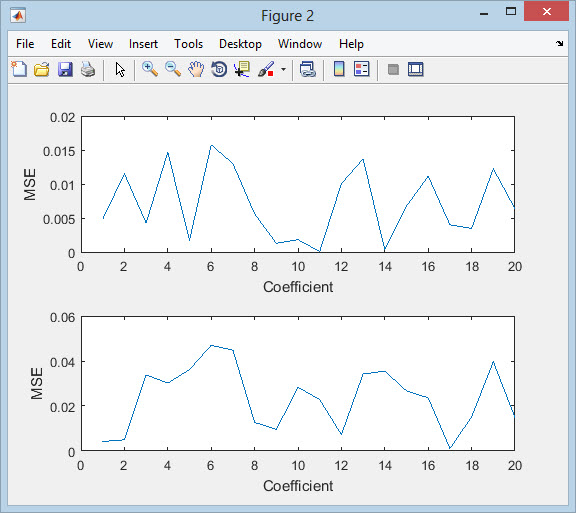Select the Zoom In magnifier tool
Image resolution: width=576 pixels, height=513 pixels.
pyautogui.click(x=150, y=69)
